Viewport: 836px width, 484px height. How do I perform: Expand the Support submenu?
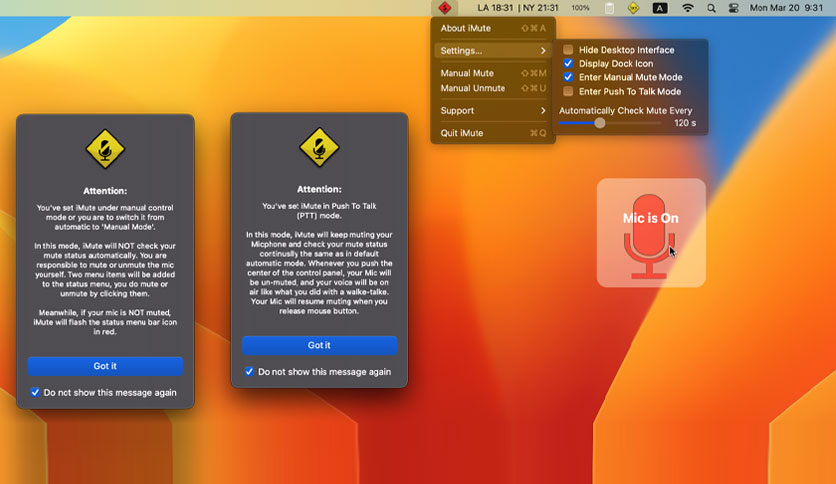tap(493, 110)
